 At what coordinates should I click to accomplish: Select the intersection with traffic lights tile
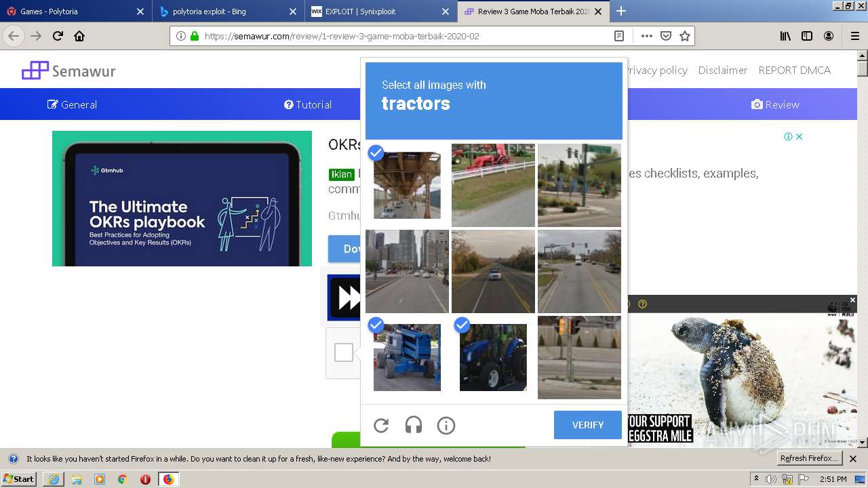click(579, 185)
